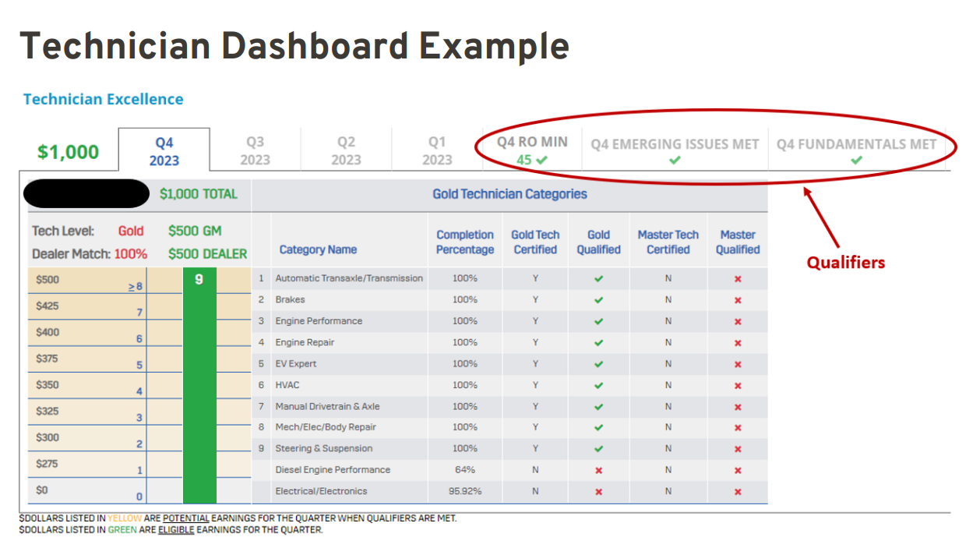
Task: Click the Q4 Emerging Issues Met checkmark
Action: 675,160
